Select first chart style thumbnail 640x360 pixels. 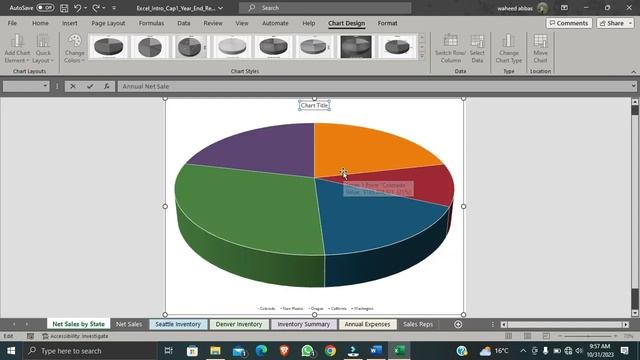(109, 47)
